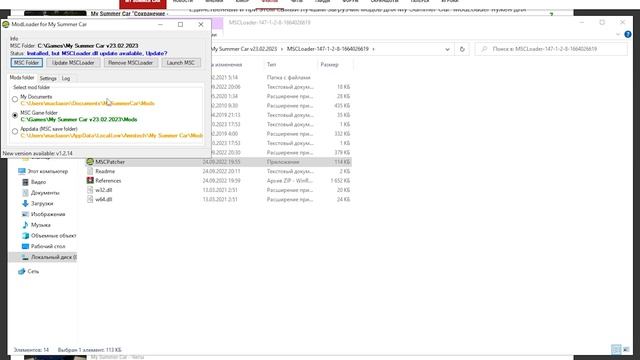The width and height of the screenshot is (640, 360).
Task: Click the 1 652 КБ size cell
Action: (x=340, y=180)
